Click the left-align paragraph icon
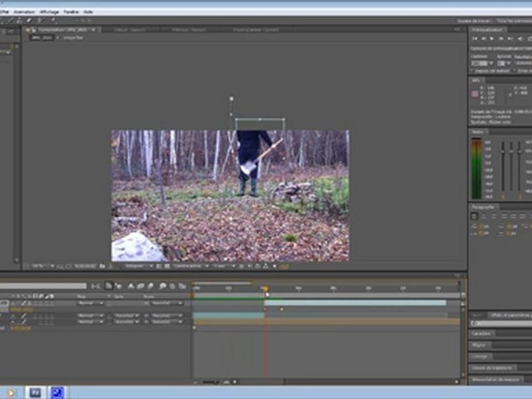Viewport: 532px width, 399px height. click(475, 216)
